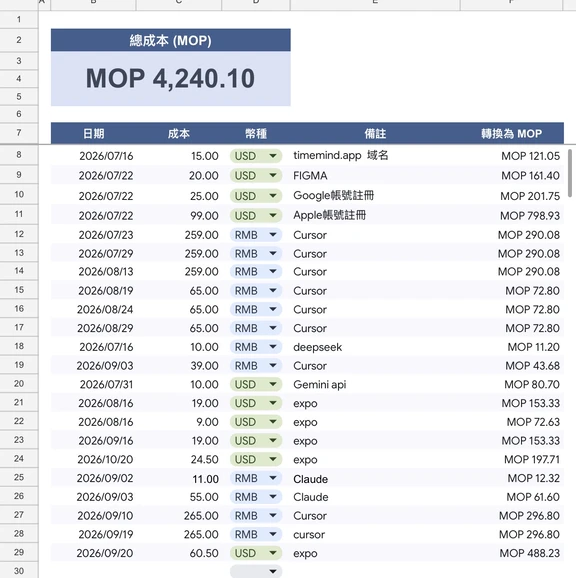Click the 成本 column header cell
The width and height of the screenshot is (576, 578).
[179, 133]
